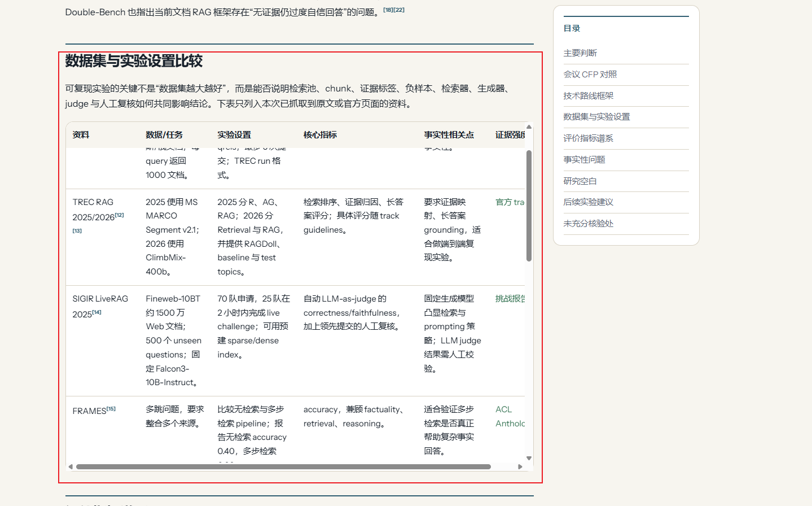Click the table's scroll left arrow
Viewport: 812px width, 506px height.
click(x=71, y=467)
